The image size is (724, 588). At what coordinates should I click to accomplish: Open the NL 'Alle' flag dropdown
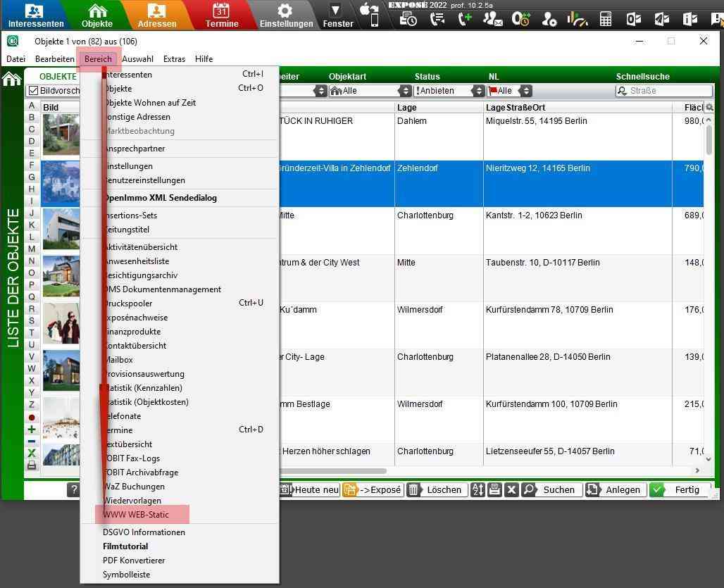point(510,91)
